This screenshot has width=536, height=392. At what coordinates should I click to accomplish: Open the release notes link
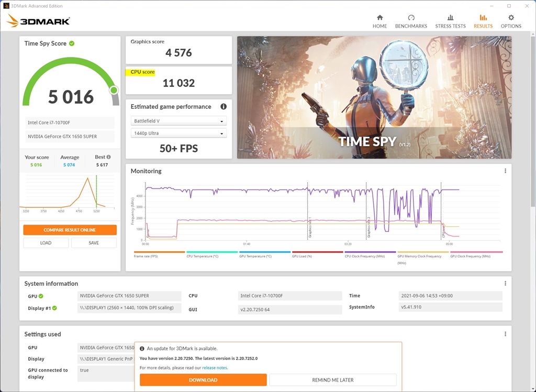(215, 368)
